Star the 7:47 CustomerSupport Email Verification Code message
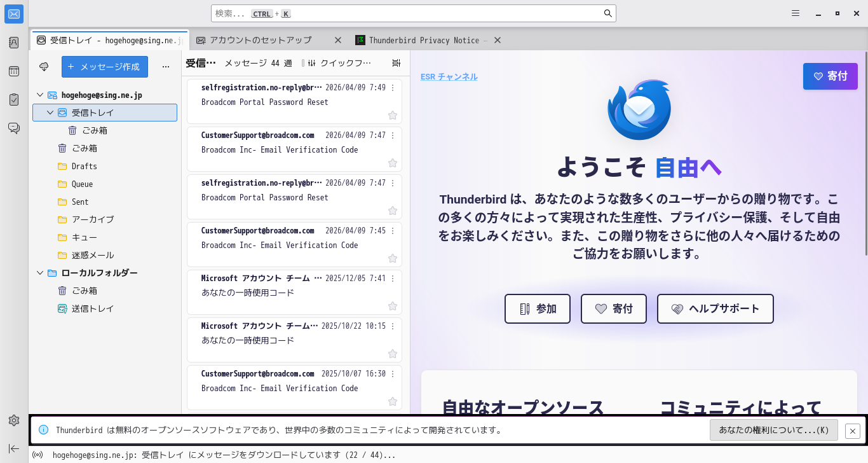The image size is (868, 463). (x=393, y=163)
